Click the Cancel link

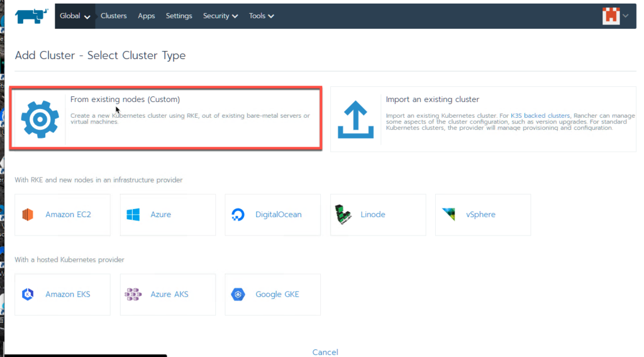[x=325, y=352]
